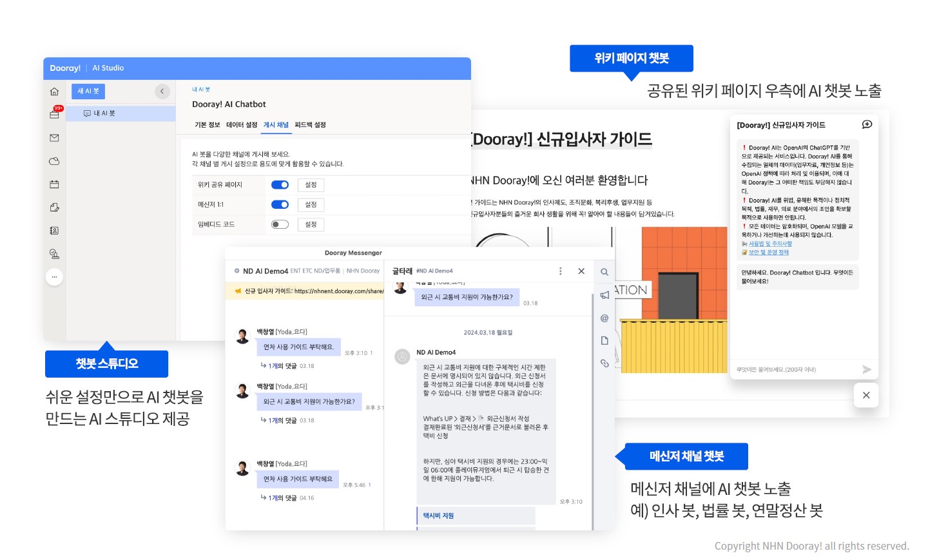The width and height of the screenshot is (928, 560).
Task: Click the ND AI Demo4 channel title
Action: pyautogui.click(x=266, y=271)
